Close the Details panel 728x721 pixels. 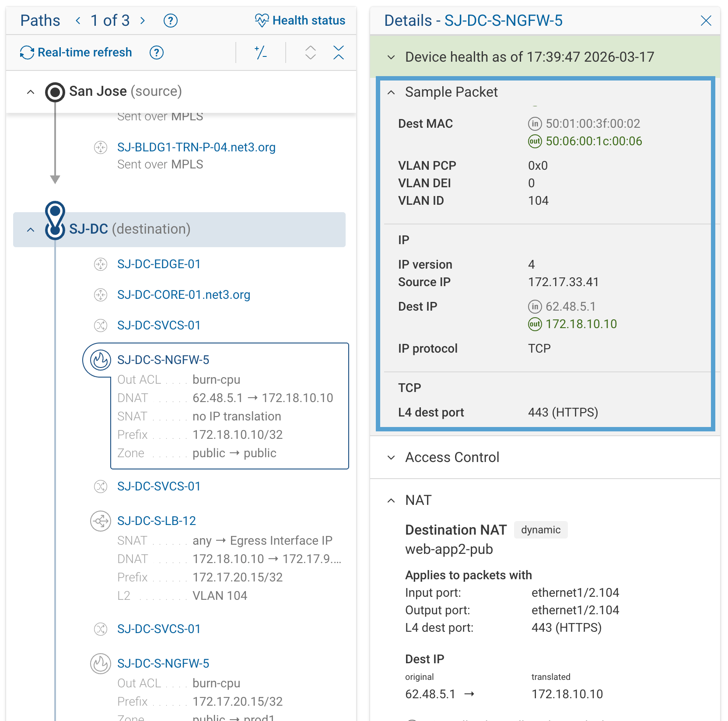(706, 21)
